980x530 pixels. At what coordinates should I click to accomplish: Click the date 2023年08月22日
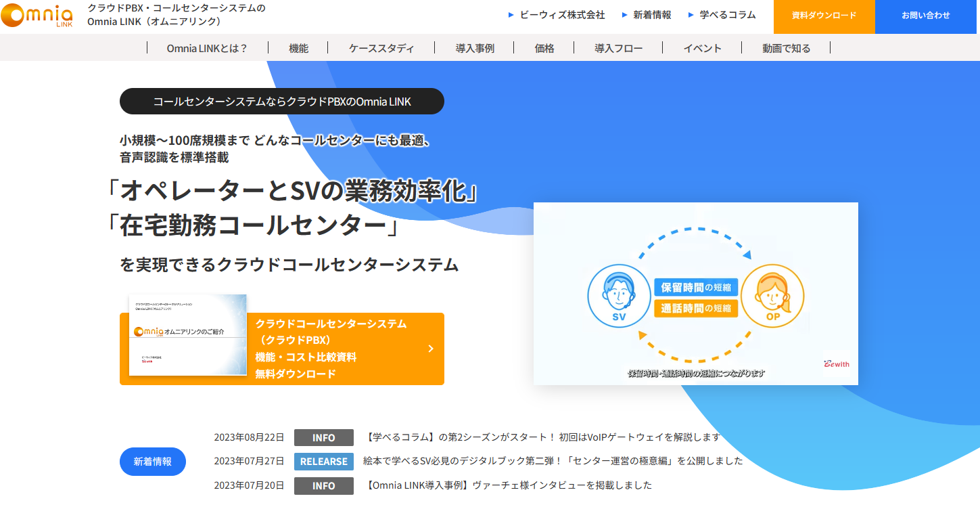click(249, 437)
